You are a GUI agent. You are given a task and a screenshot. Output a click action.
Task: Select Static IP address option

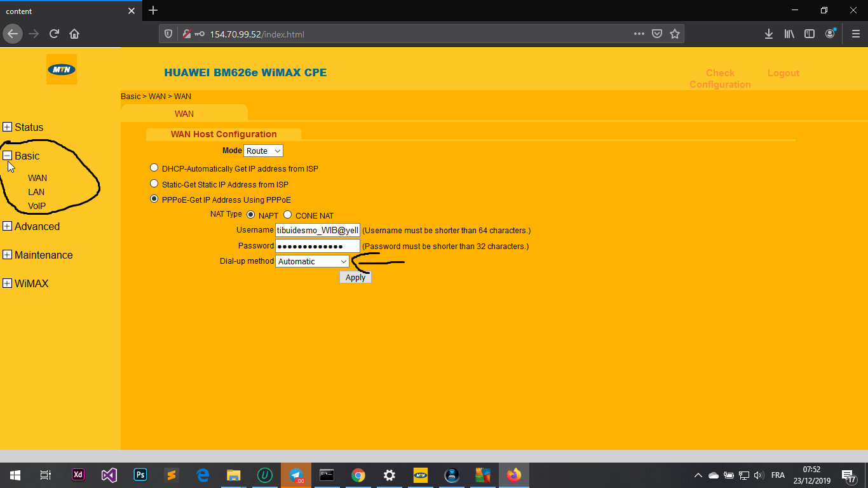(x=154, y=184)
